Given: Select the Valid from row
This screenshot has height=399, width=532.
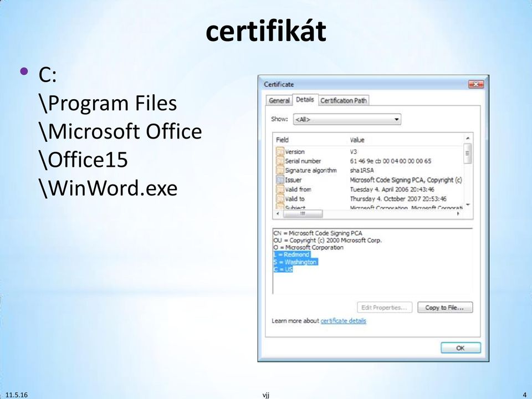Looking at the screenshot, I should coord(369,190).
